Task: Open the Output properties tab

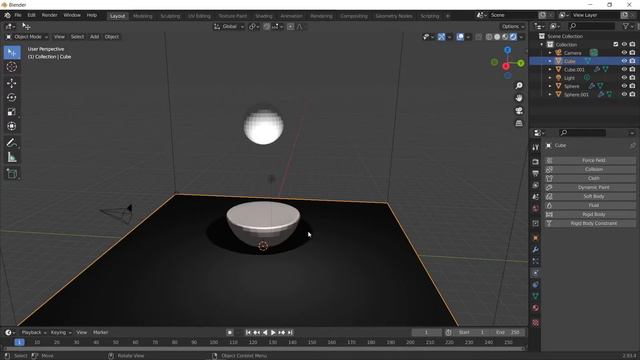Action: (x=536, y=174)
